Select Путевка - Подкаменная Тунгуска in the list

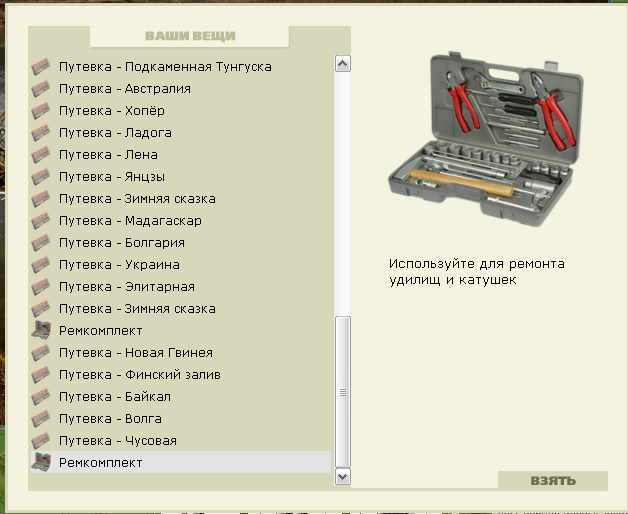pos(181,67)
